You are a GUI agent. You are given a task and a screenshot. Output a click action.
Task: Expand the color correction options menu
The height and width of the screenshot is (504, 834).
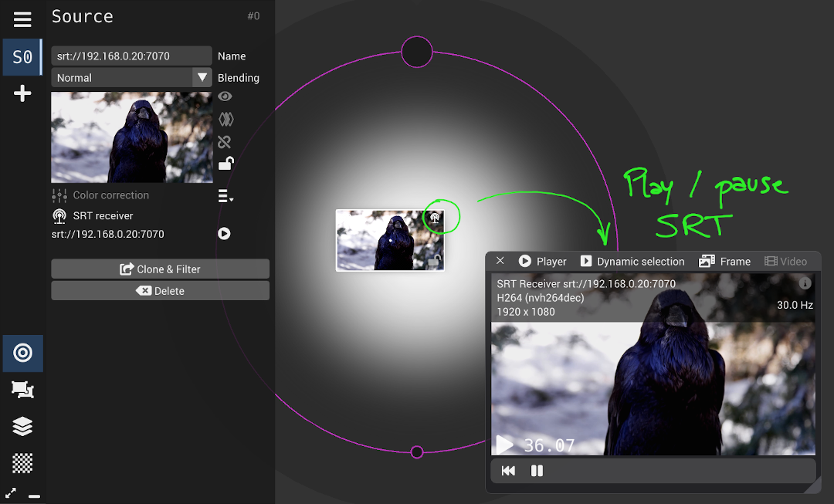tap(225, 197)
